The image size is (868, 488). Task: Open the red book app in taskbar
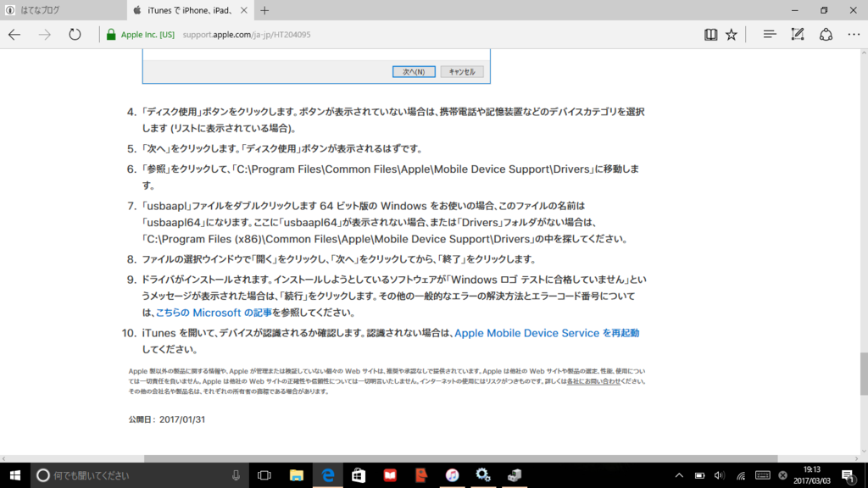coord(390,475)
